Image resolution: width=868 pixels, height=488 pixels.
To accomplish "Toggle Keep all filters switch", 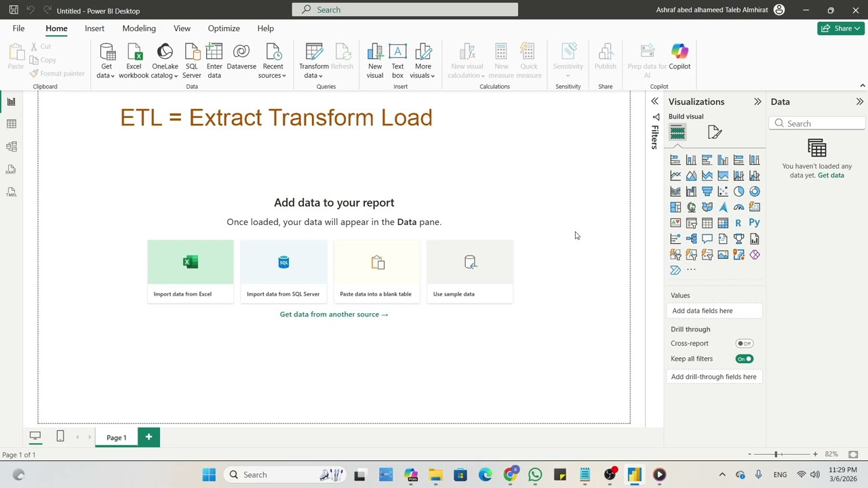I will coord(745,359).
